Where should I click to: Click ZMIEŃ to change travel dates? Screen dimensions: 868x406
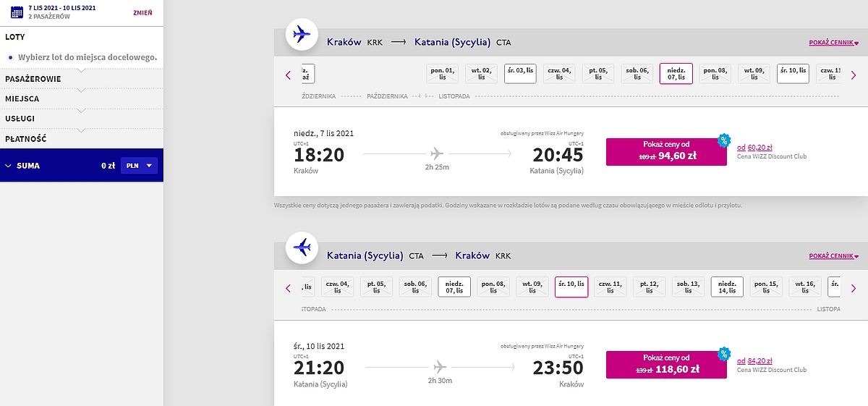[143, 12]
